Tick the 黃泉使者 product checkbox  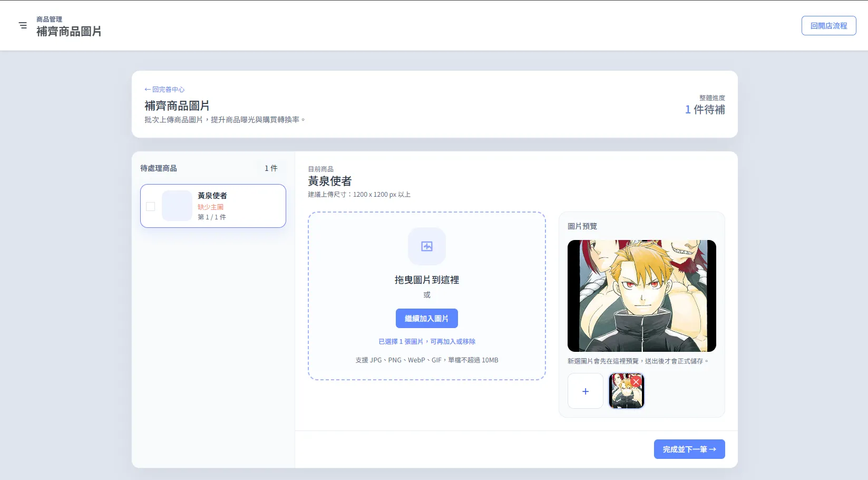coord(151,206)
